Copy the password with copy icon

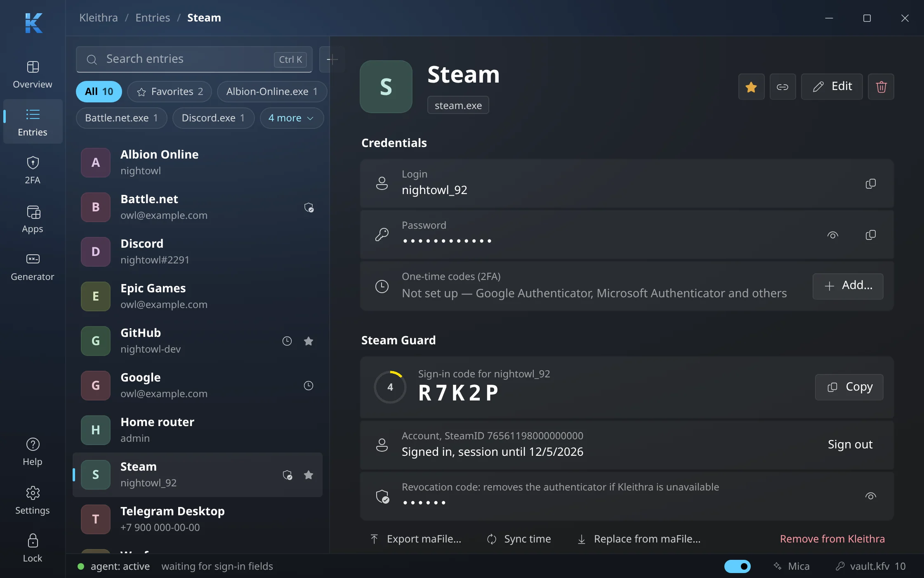tap(870, 235)
